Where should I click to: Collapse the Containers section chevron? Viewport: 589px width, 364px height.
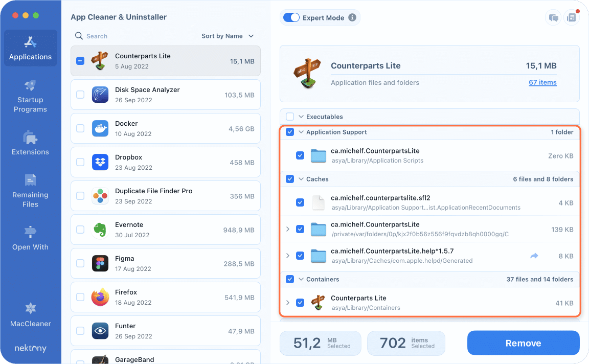301,279
